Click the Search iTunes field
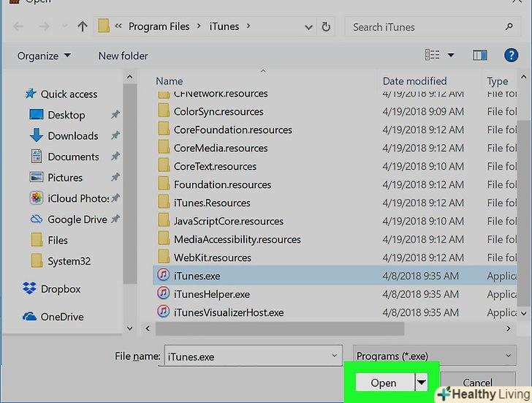Image resolution: width=532 pixels, height=403 pixels. (x=433, y=27)
